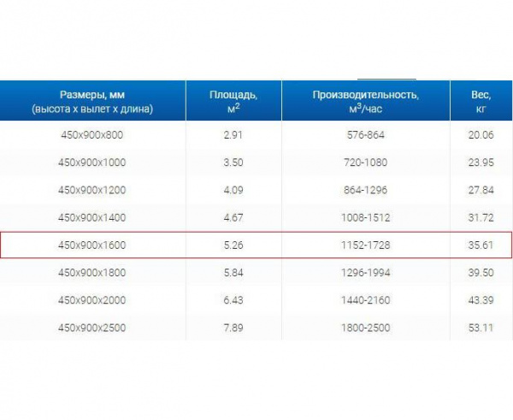Click performance value 1440-2160

pyautogui.click(x=366, y=300)
